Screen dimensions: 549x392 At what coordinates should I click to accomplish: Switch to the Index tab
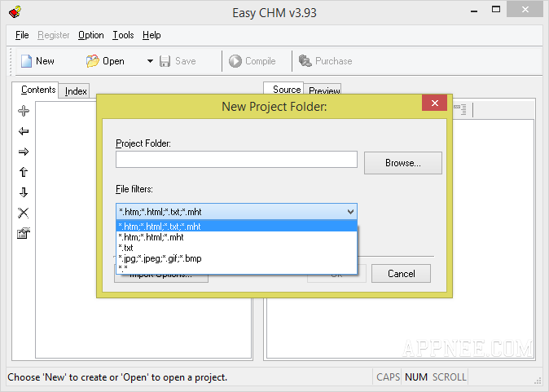(74, 91)
